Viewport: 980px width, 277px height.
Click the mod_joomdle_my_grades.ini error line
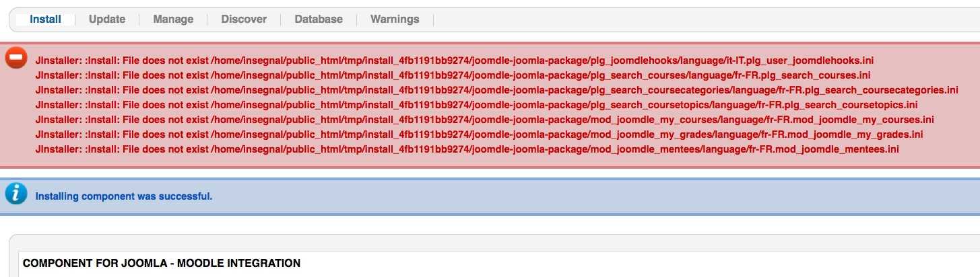coord(479,134)
